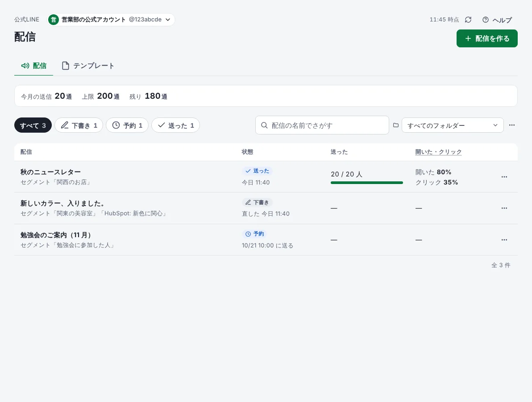The width and height of the screenshot is (532, 402).
Task: Click セグメント「勉強会に参加した人」 subtitle
Action: (x=68, y=245)
